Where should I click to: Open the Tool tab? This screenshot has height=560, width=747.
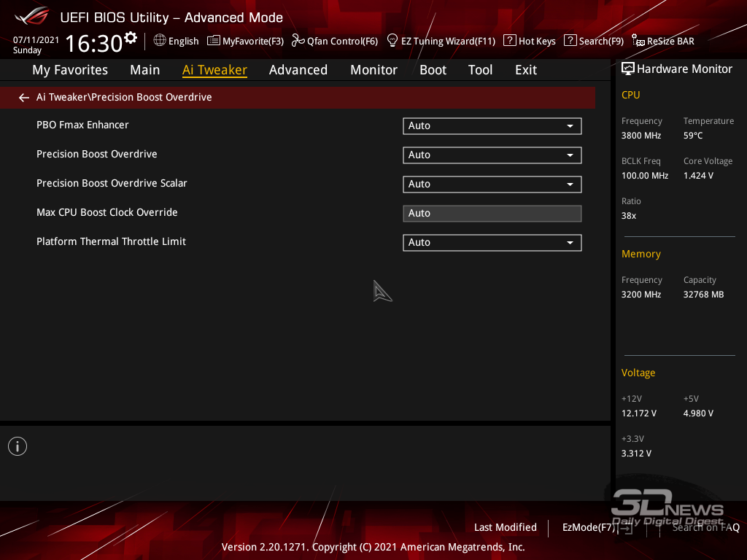(x=480, y=70)
